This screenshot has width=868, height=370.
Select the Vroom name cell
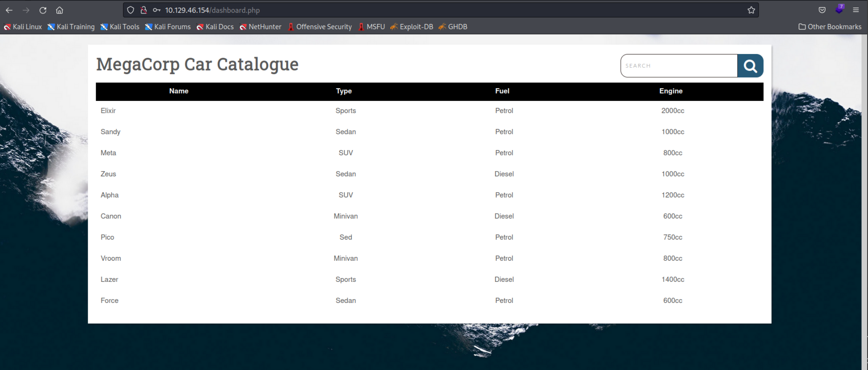tap(111, 258)
